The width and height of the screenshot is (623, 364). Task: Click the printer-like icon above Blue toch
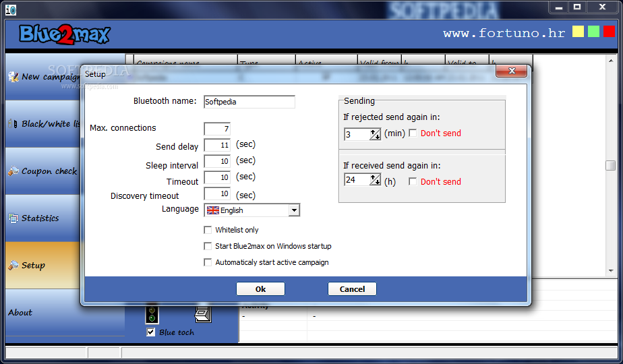click(203, 314)
